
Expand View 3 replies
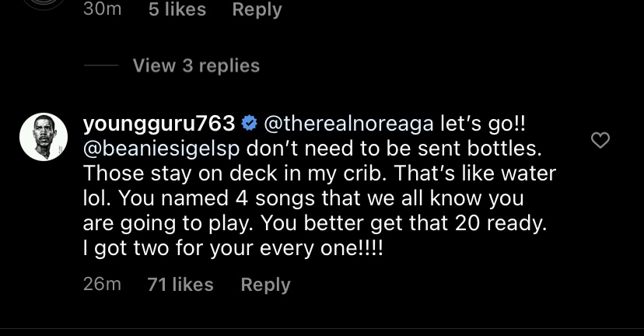(196, 66)
